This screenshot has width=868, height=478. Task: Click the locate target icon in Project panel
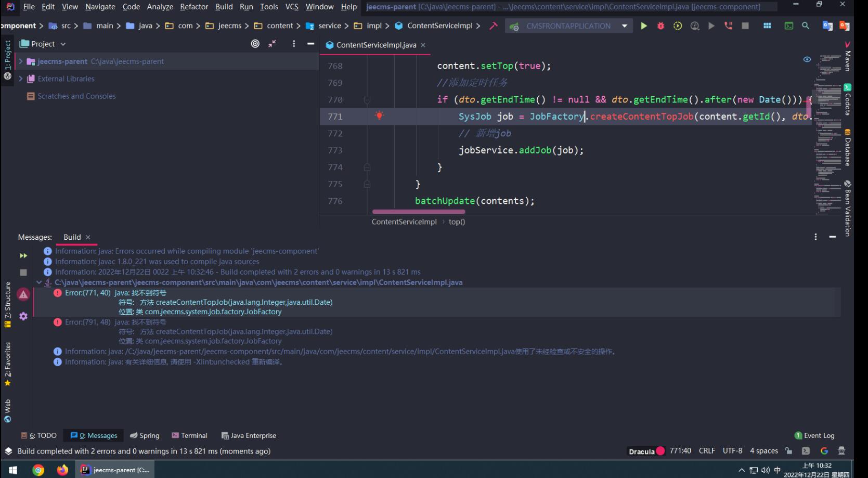click(x=255, y=44)
